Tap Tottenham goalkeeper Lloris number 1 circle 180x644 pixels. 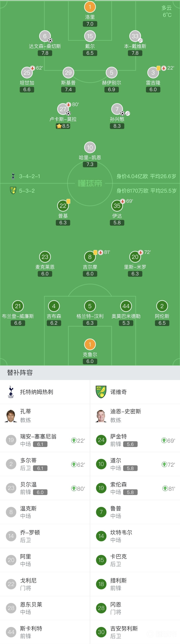click(x=90, y=7)
